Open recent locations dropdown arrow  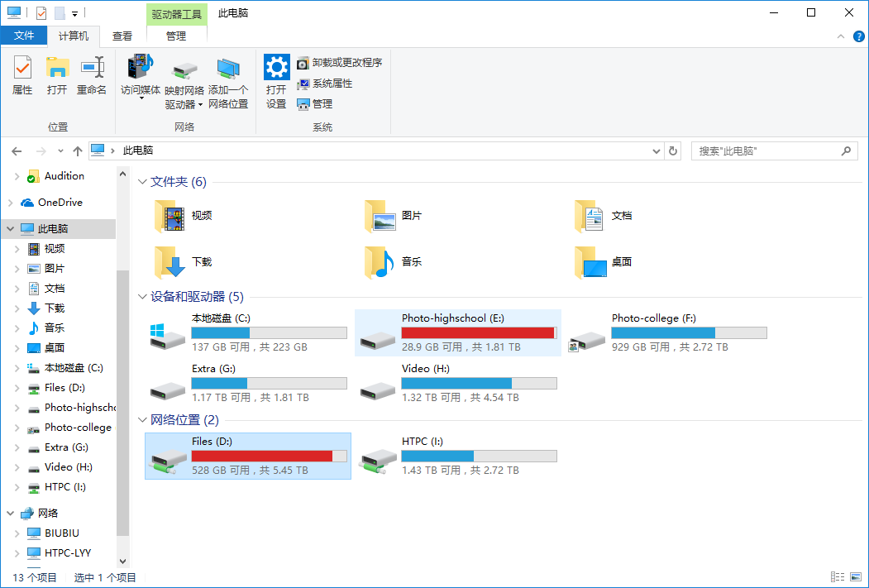point(60,151)
